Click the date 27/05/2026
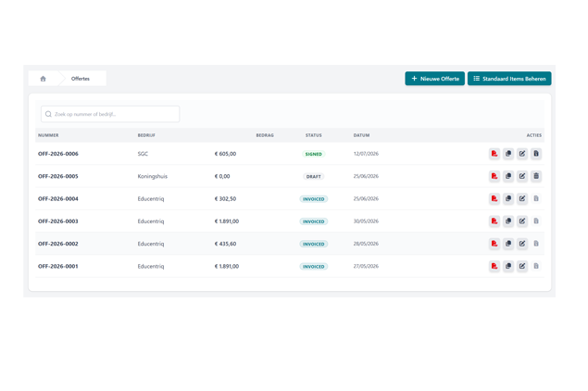The image size is (588, 391). tap(366, 267)
